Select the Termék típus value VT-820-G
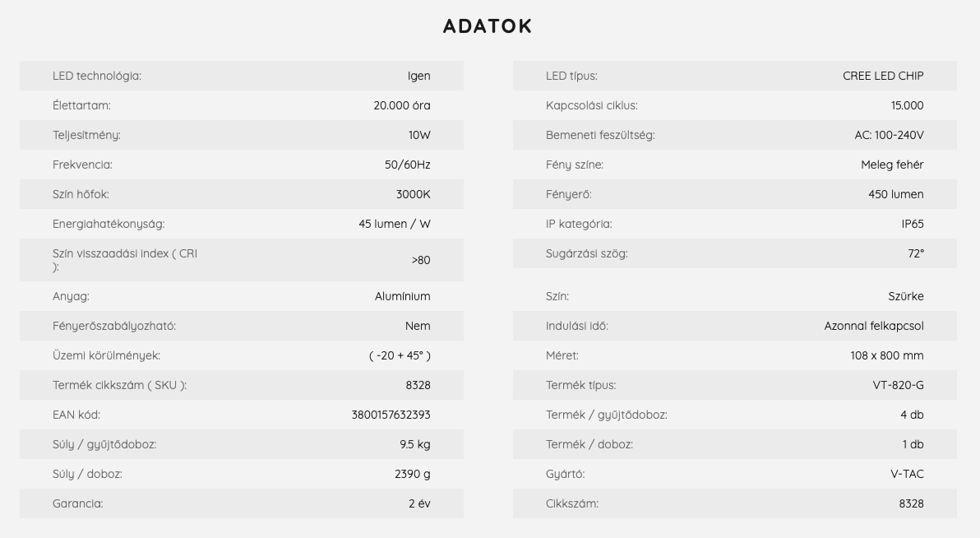The height and width of the screenshot is (538, 980). pyautogui.click(x=898, y=385)
